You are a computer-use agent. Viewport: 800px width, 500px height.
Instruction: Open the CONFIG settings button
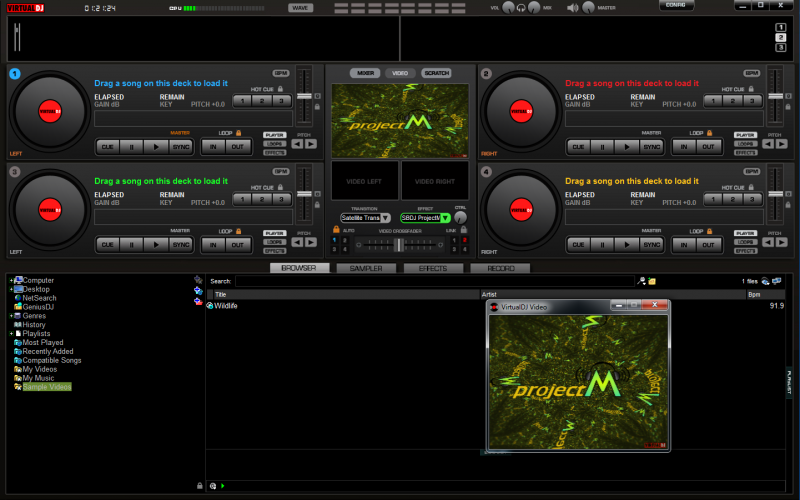(x=676, y=5)
